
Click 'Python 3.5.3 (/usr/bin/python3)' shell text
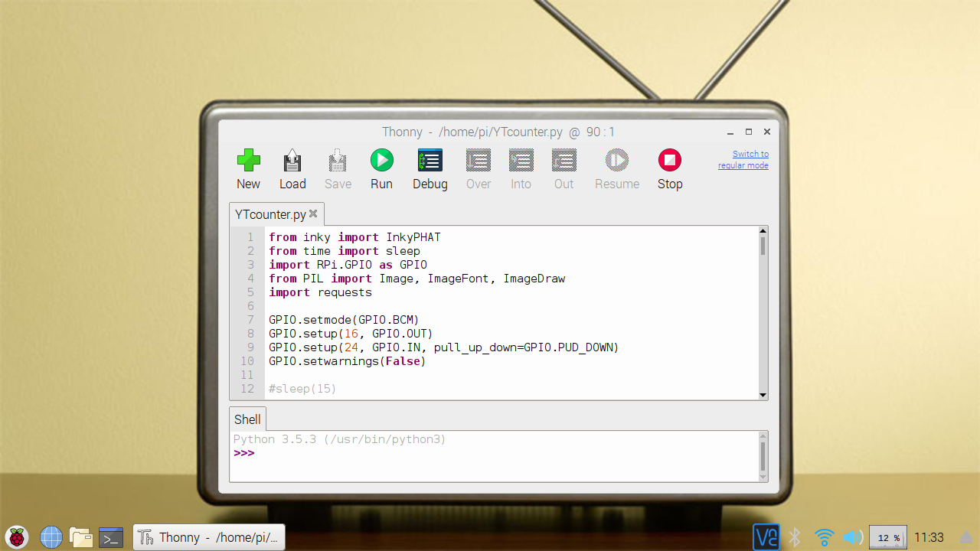[x=339, y=439]
